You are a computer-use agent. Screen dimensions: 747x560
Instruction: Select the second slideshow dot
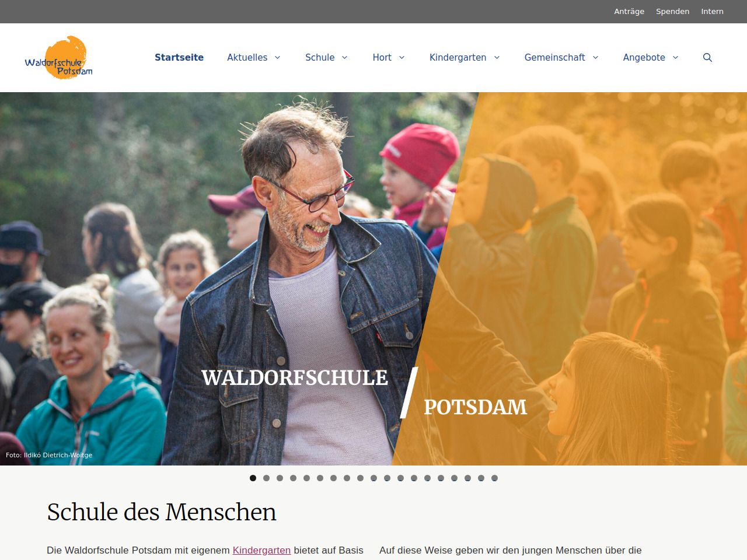tap(266, 478)
